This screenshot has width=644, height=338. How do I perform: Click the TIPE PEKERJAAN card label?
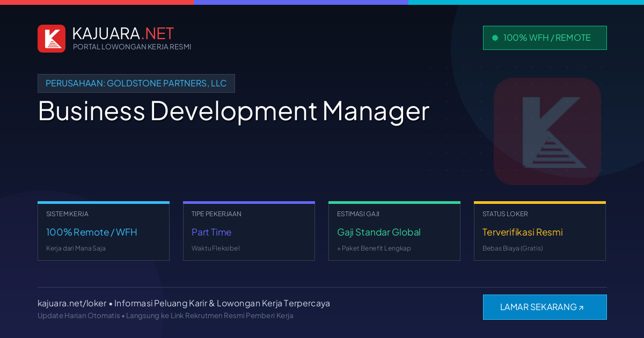216,214
